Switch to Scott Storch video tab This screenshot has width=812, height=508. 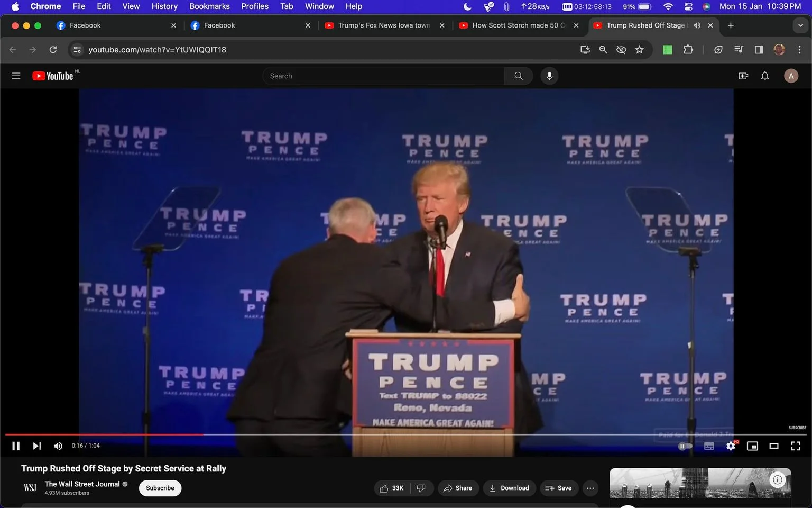[x=518, y=25]
